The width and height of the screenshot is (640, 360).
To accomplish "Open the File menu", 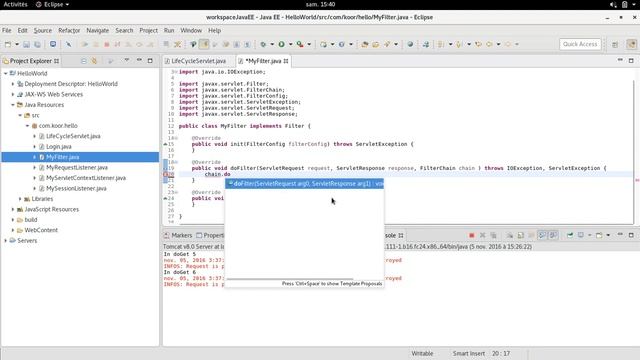I will point(7,30).
